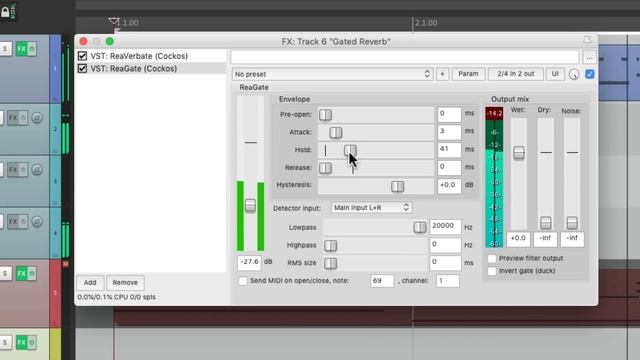Click the Release ms value field
The width and height of the screenshot is (640, 360).
click(x=449, y=167)
